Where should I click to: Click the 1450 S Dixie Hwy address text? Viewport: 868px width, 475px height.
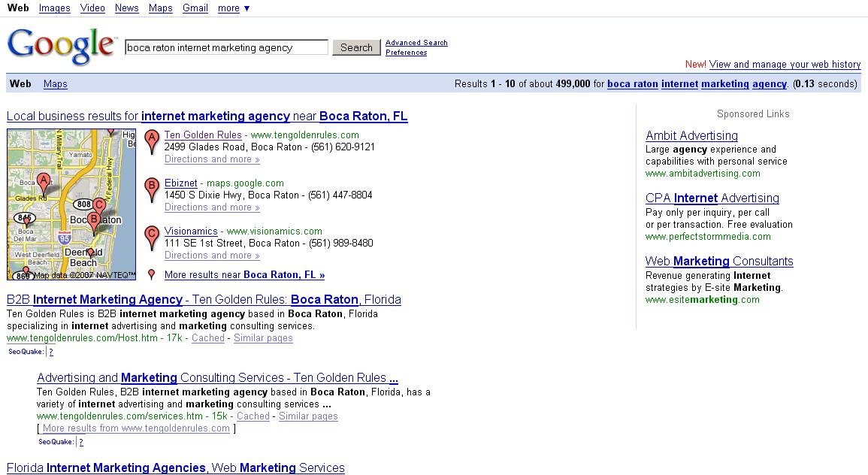coord(232,195)
